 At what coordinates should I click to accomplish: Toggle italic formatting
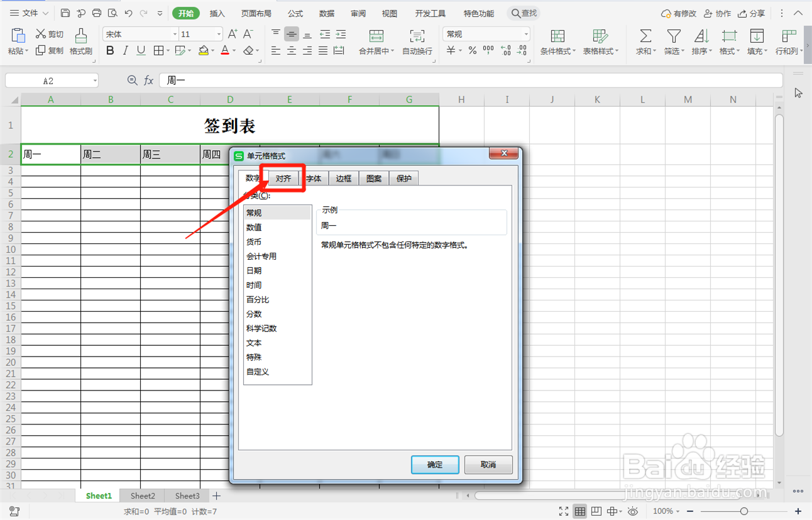coord(125,51)
